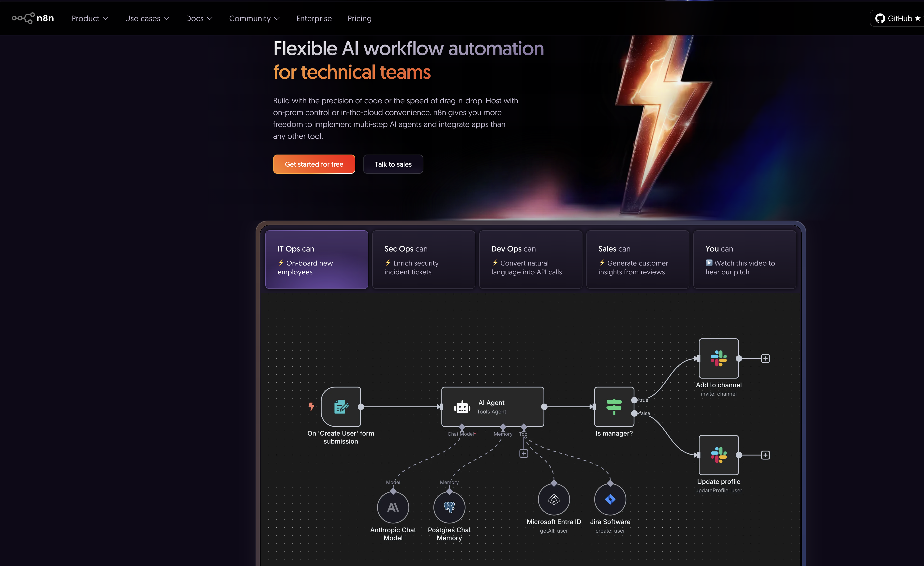Click the Tool connector diamond
This screenshot has width=924, height=566.
pos(524,427)
